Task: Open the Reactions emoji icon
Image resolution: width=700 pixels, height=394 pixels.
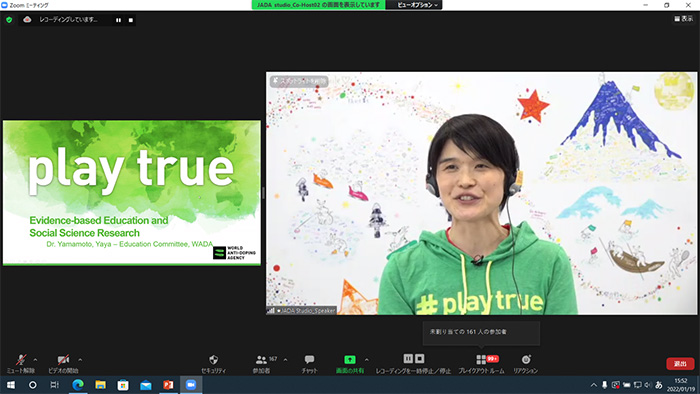Action: [526, 359]
